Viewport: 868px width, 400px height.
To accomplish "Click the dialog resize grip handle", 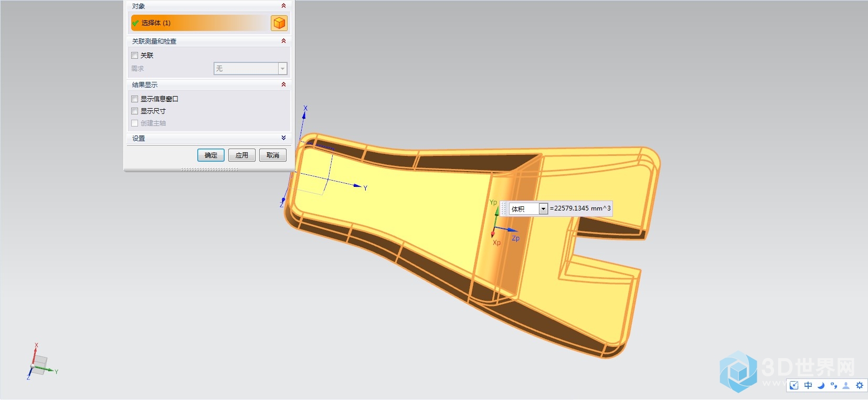I will 209,169.
